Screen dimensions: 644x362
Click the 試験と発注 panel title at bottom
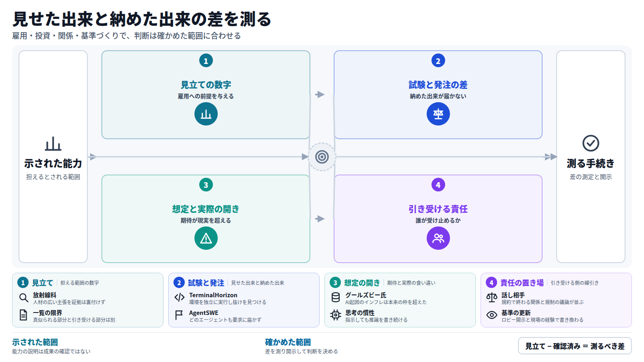click(206, 283)
